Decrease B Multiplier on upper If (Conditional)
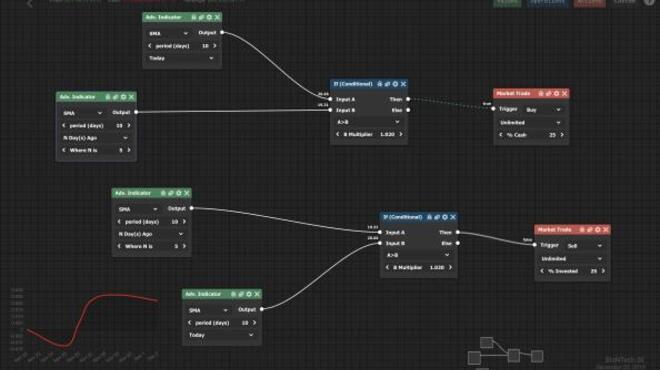This screenshot has width=660, height=370. click(x=338, y=134)
